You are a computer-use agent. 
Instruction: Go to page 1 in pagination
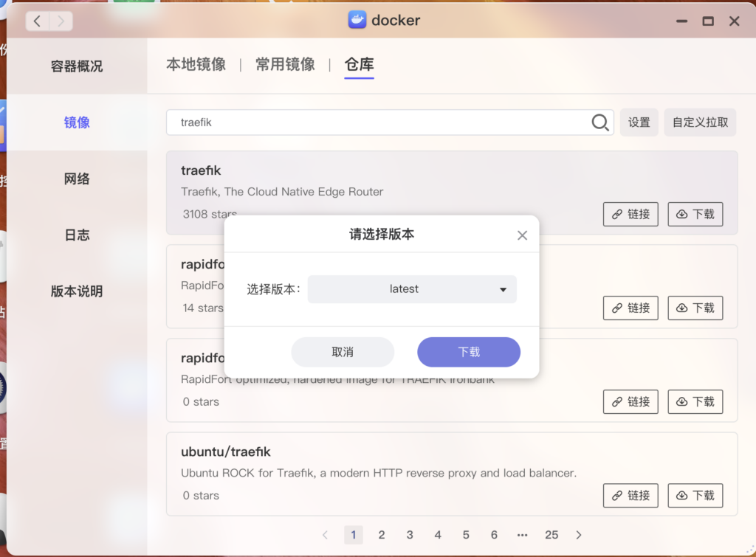(x=354, y=535)
